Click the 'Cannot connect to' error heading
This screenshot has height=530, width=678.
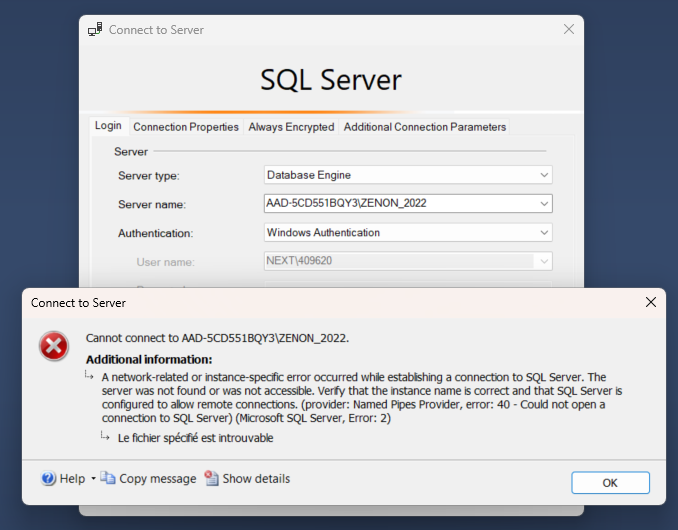(x=217, y=338)
